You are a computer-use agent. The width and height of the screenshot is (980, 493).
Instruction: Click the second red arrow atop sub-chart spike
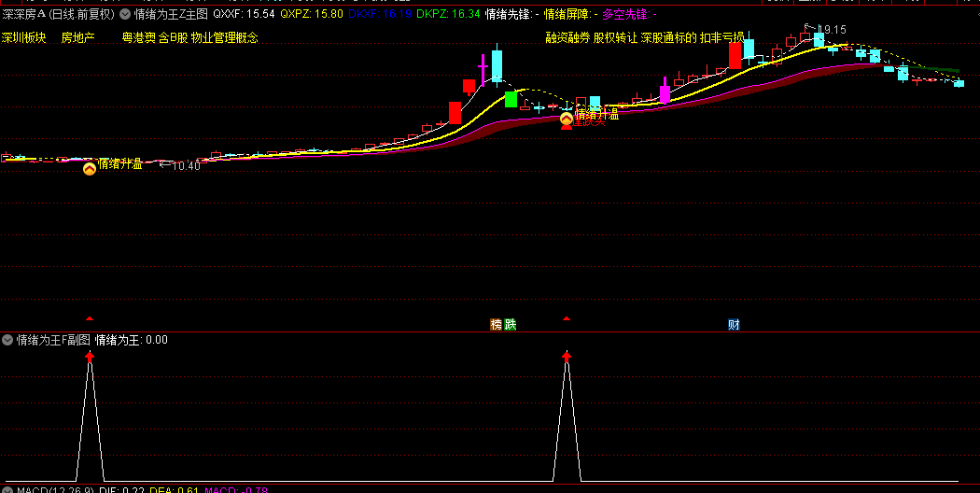tap(567, 357)
